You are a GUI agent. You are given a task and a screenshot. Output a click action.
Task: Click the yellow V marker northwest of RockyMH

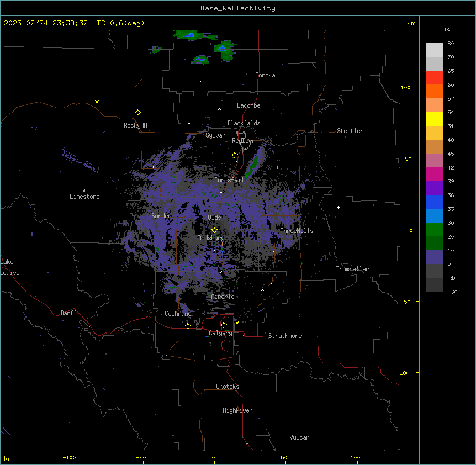tap(97, 102)
